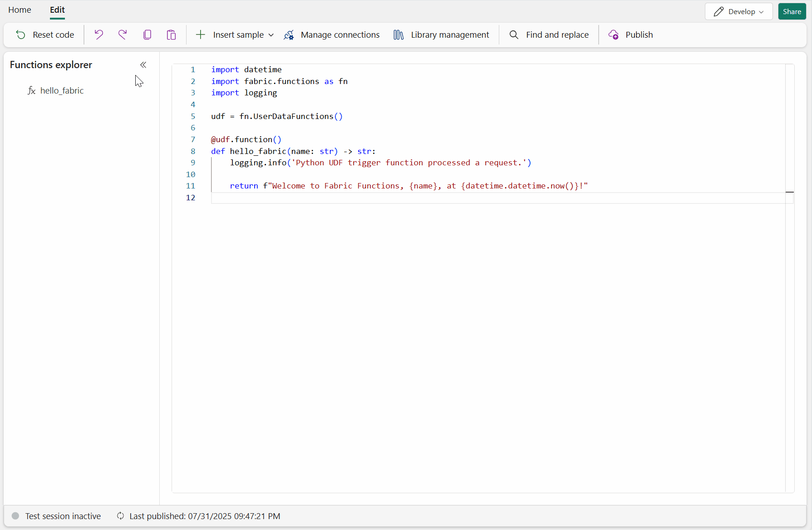812x530 pixels.
Task: Publish the function changes
Action: coord(630,35)
